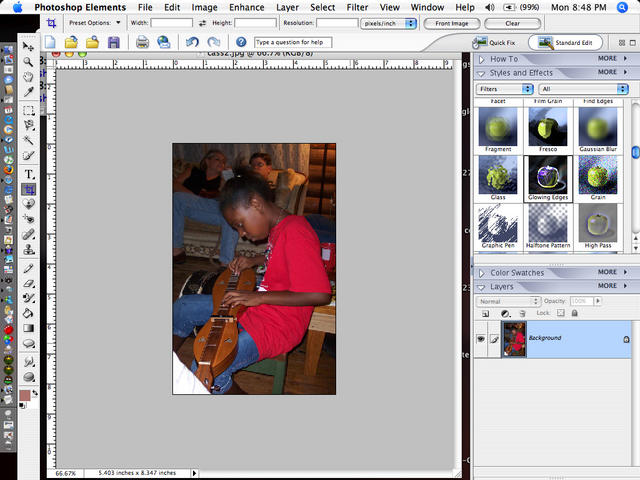Save the file with floppy icon
Screen dimensions: 640x480
pos(113,42)
